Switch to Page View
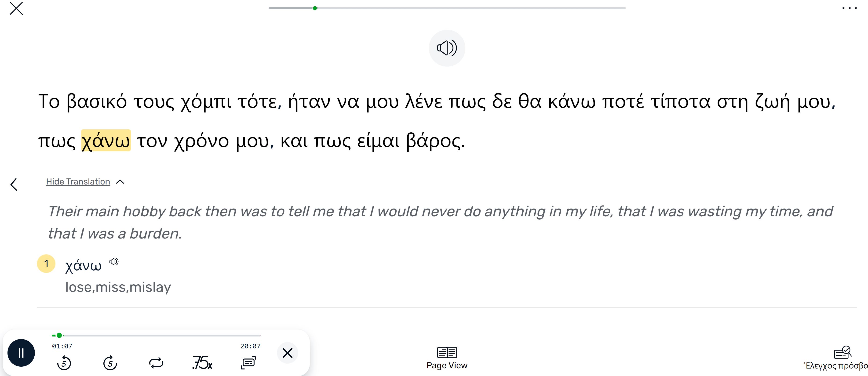 [447, 358]
